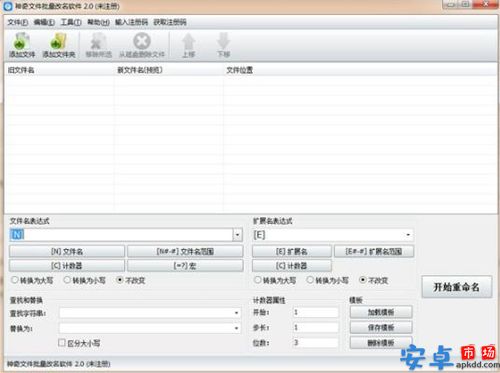This screenshot has width=500, height=373.
Task: Select extension 转换为小写 radio button
Action: [310, 280]
